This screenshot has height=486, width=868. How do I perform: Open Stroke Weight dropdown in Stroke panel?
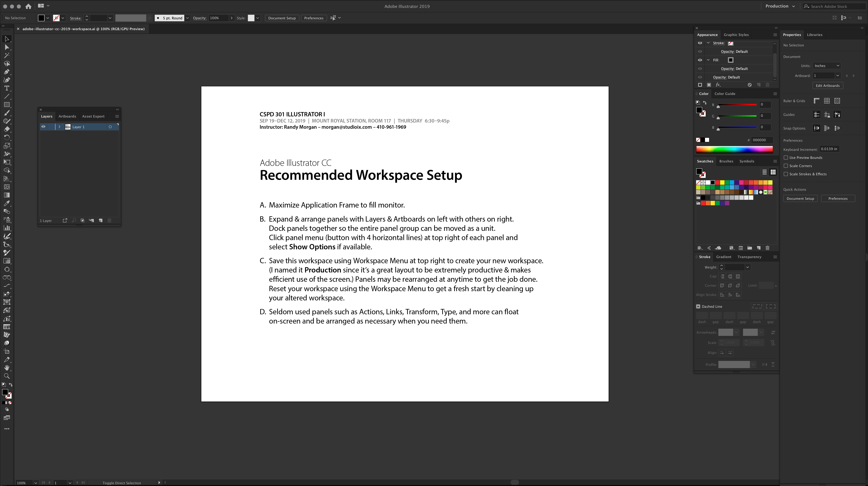click(x=747, y=267)
